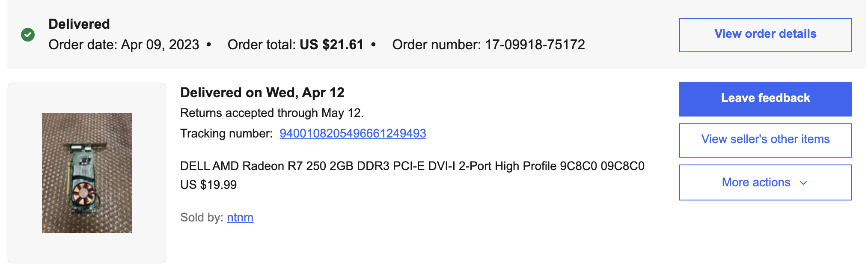This screenshot has width=868, height=269.
Task: Click the bold Delivered status heading
Action: tap(79, 24)
